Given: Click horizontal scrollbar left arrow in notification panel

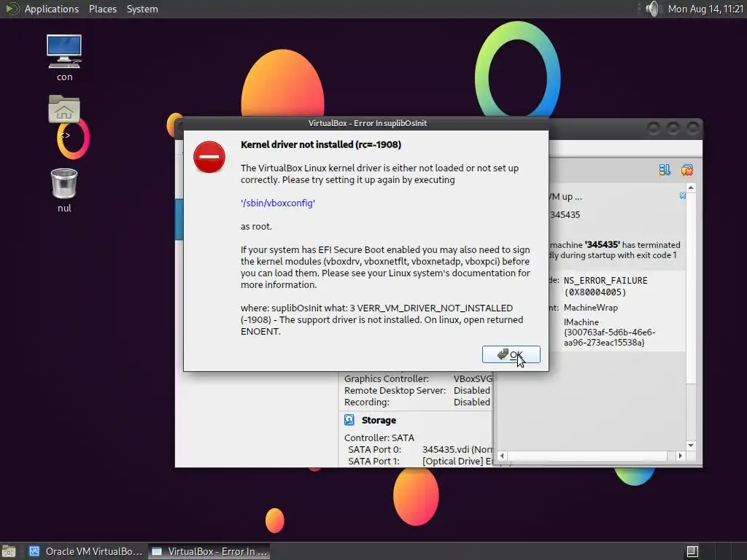Looking at the screenshot, I should pyautogui.click(x=502, y=456).
